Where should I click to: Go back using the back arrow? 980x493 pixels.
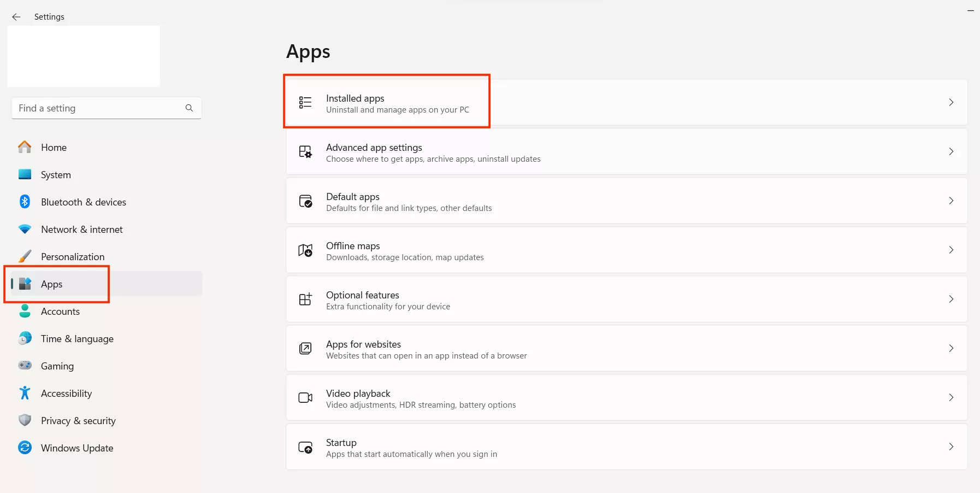tap(16, 17)
